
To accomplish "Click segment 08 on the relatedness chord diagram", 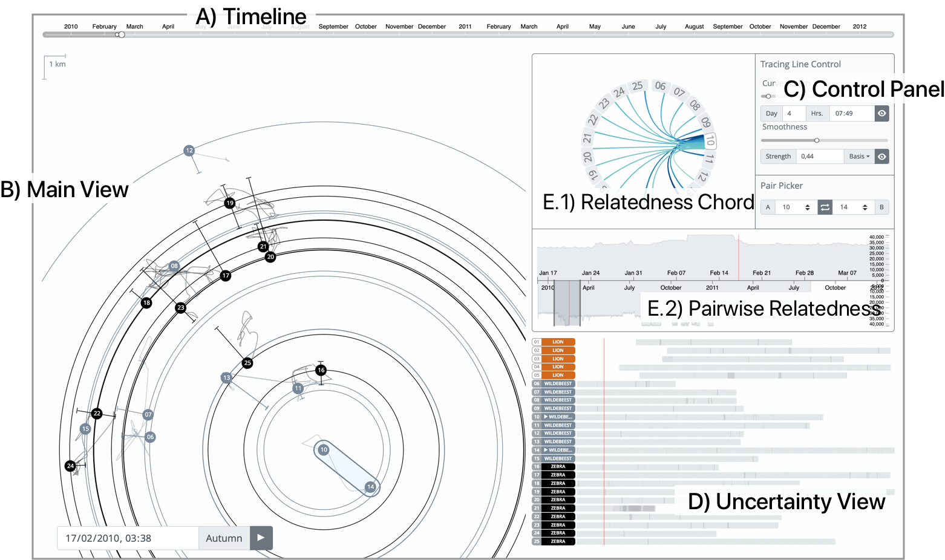I will coord(695,105).
